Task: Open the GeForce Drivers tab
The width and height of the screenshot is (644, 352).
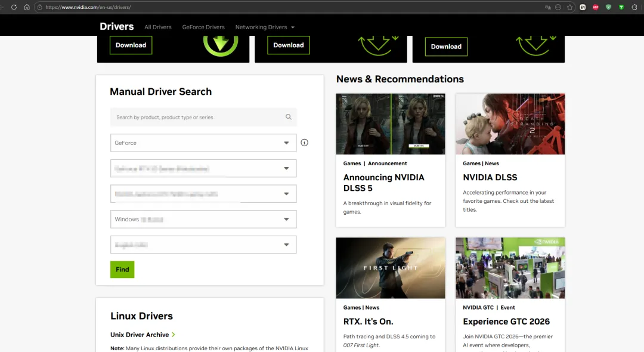Action: (203, 27)
